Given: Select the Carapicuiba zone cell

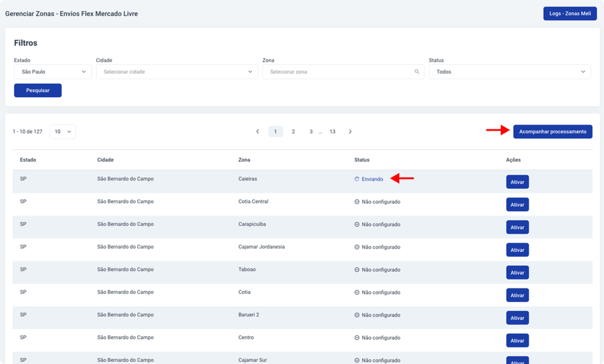Looking at the screenshot, I should tap(252, 224).
